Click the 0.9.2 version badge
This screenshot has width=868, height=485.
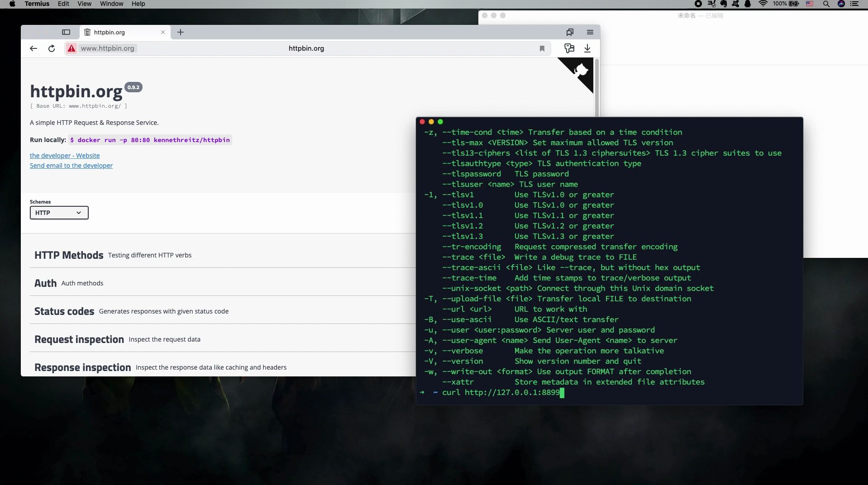coord(134,87)
